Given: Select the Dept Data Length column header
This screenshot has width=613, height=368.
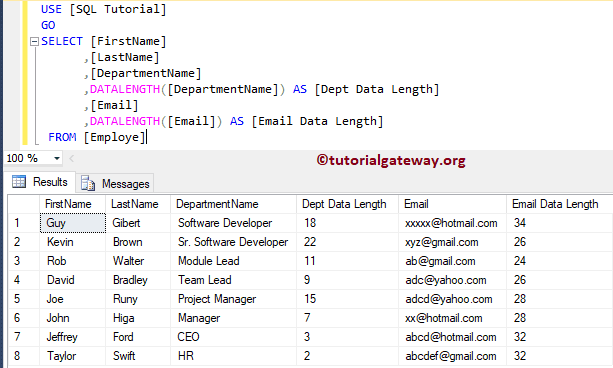Looking at the screenshot, I should coord(348,204).
